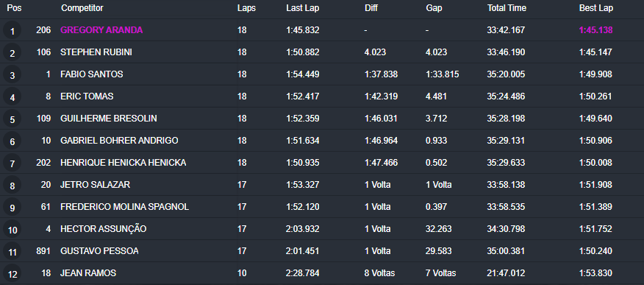Click the Best Lap column header
The height and width of the screenshot is (285, 644).
pos(596,8)
